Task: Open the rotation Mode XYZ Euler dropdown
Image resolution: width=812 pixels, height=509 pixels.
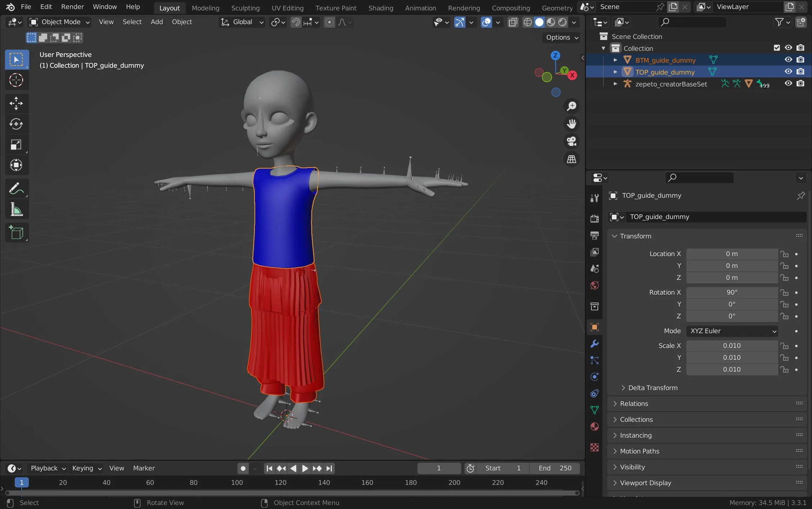Action: tap(732, 331)
